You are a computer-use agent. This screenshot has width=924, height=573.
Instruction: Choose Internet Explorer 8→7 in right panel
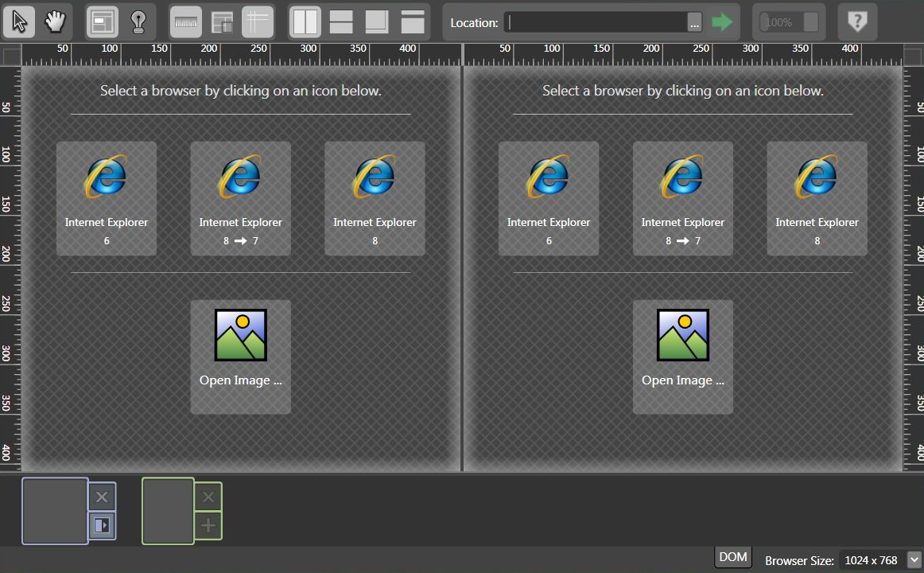click(x=683, y=198)
